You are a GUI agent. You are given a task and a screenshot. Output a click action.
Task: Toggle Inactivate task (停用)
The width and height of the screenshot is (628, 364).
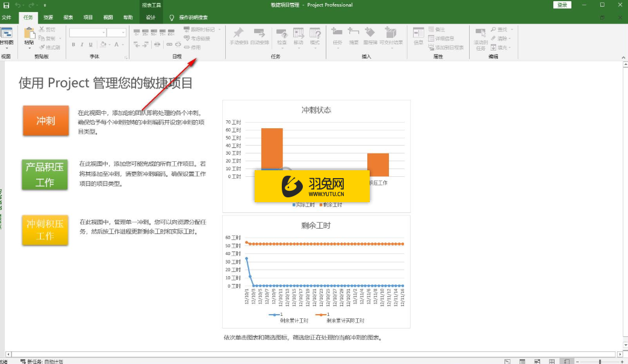(192, 47)
